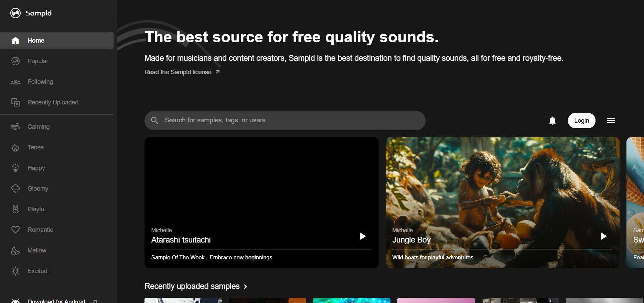Click the Popular trending icon
The width and height of the screenshot is (644, 303).
click(15, 61)
